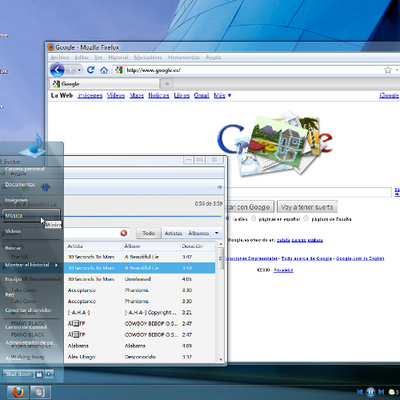Open 'Todo acerca de Google' link
Viewport: 400px width, 400px height.
click(307, 258)
